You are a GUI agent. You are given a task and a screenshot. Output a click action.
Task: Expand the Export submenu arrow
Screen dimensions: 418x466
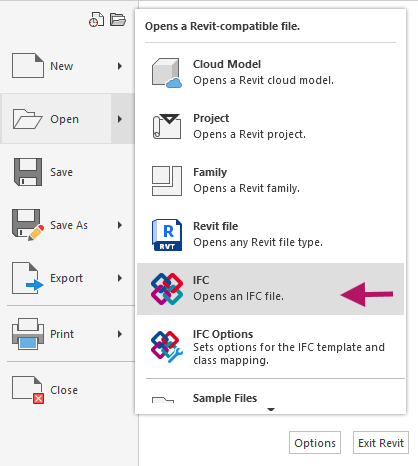pyautogui.click(x=120, y=278)
